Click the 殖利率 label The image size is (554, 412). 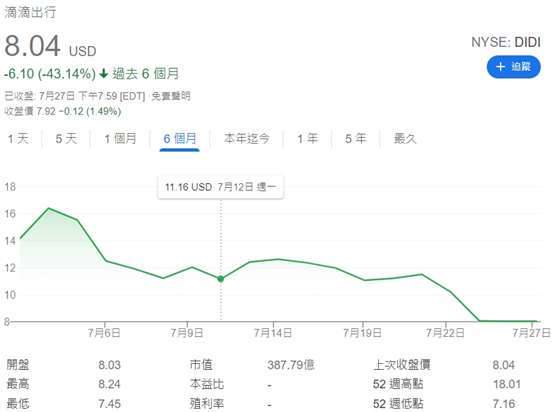207,404
